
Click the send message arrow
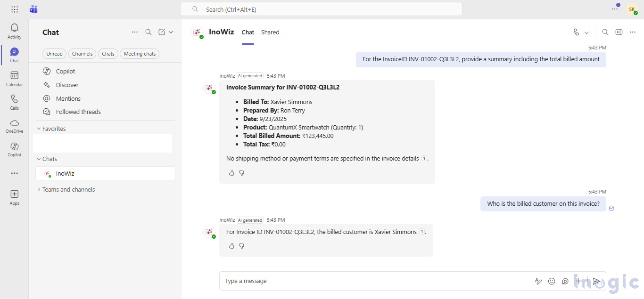[596, 281]
